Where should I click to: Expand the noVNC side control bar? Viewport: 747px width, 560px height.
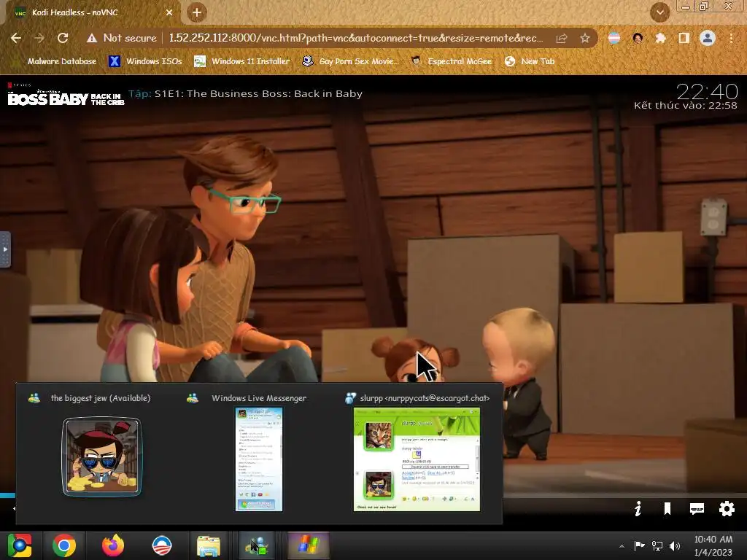[x=5, y=249]
